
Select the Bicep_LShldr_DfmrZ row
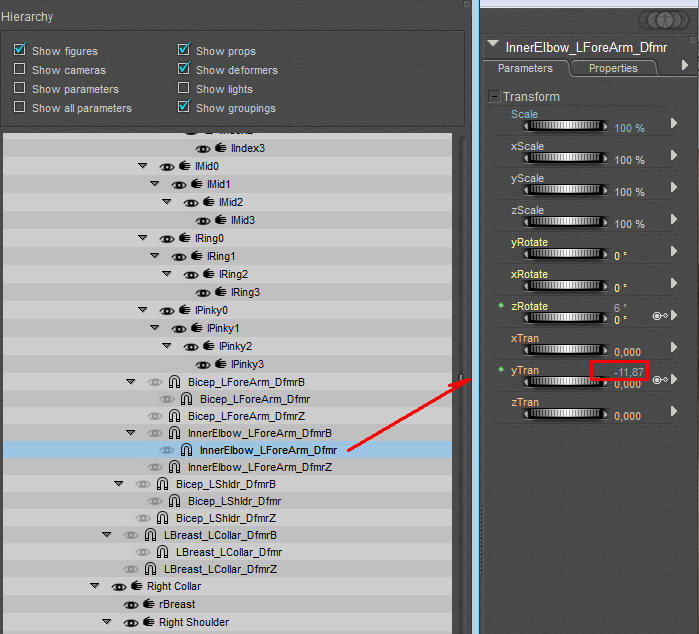227,518
